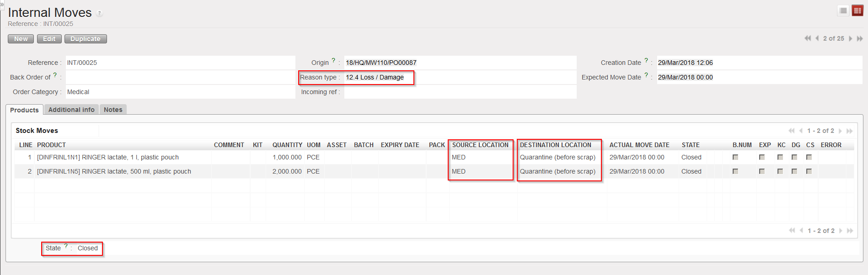The image size is (868, 275).
Task: Toggle KC checkbox for line 1
Action: [x=780, y=157]
